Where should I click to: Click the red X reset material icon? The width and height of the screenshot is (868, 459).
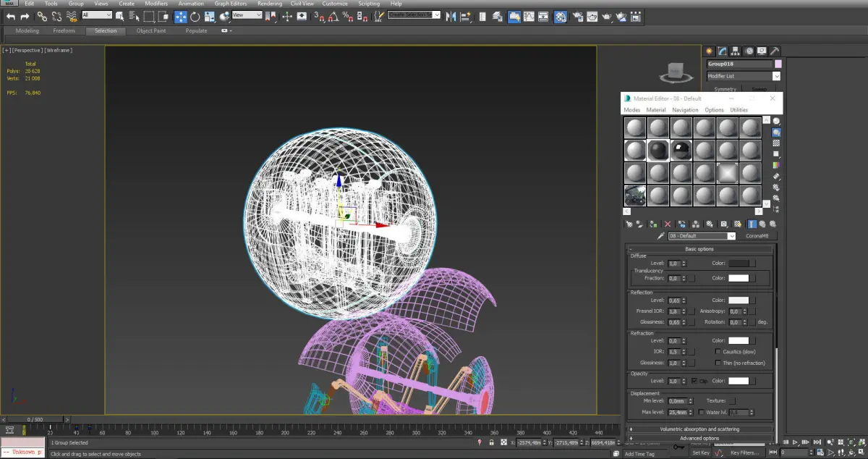[668, 224]
